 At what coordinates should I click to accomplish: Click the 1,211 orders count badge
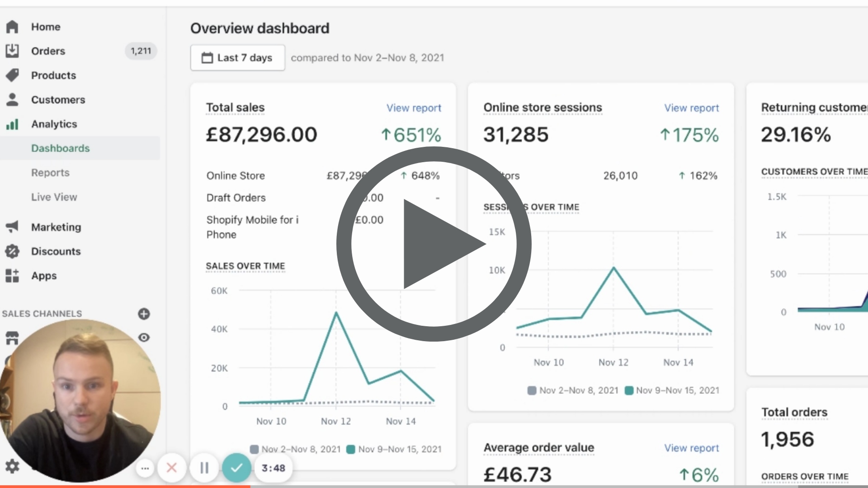[141, 51]
